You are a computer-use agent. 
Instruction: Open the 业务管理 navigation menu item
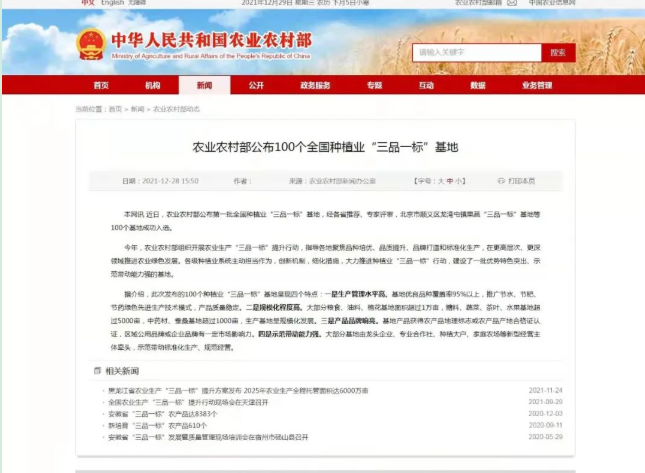coord(537,85)
